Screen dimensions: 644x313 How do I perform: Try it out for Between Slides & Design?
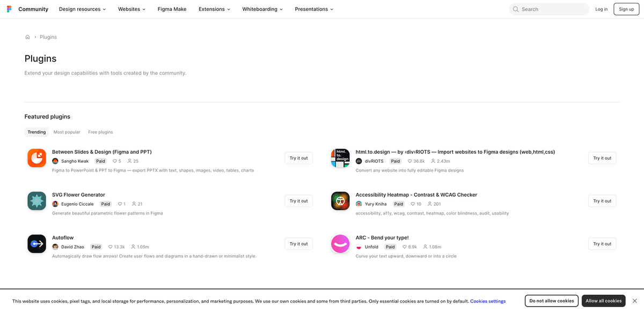point(299,158)
